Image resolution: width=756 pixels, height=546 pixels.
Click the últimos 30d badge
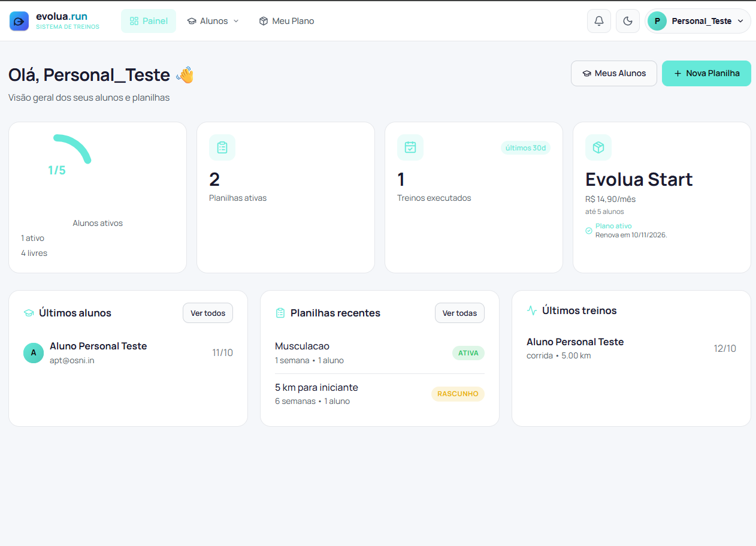point(525,148)
